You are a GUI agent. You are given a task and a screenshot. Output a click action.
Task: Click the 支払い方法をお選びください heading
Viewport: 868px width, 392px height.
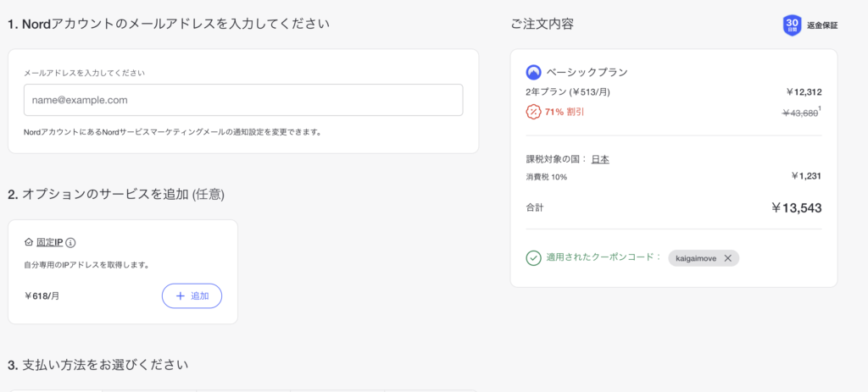tap(98, 365)
